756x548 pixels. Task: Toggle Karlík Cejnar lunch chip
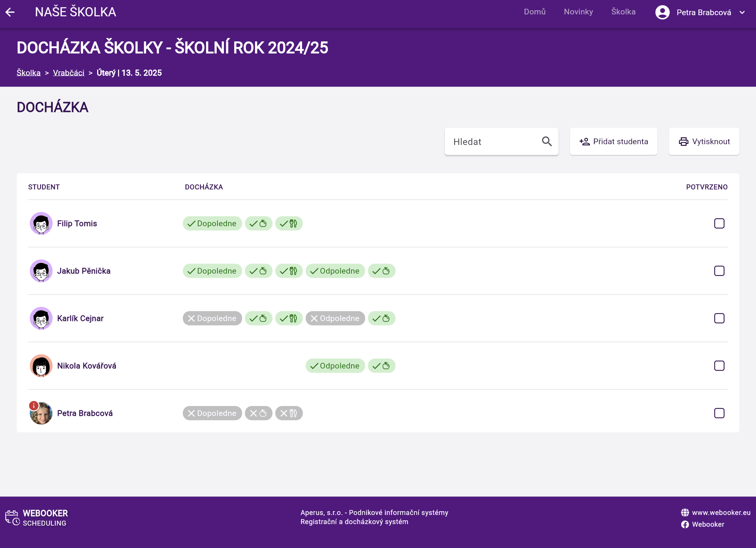click(289, 318)
